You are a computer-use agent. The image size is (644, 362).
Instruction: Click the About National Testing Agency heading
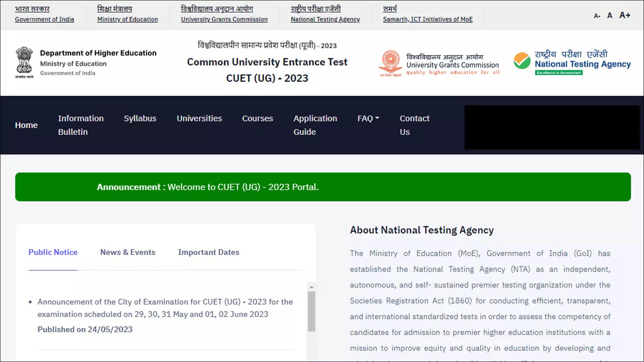(422, 230)
